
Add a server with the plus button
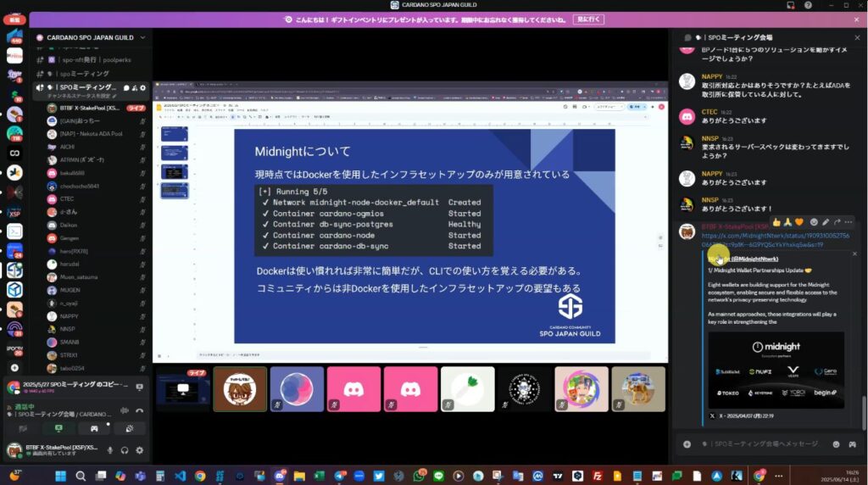[x=14, y=368]
